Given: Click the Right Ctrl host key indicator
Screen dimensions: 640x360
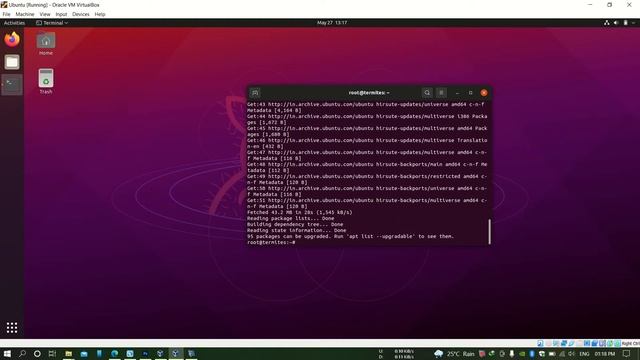Looking at the screenshot, I should point(631,343).
